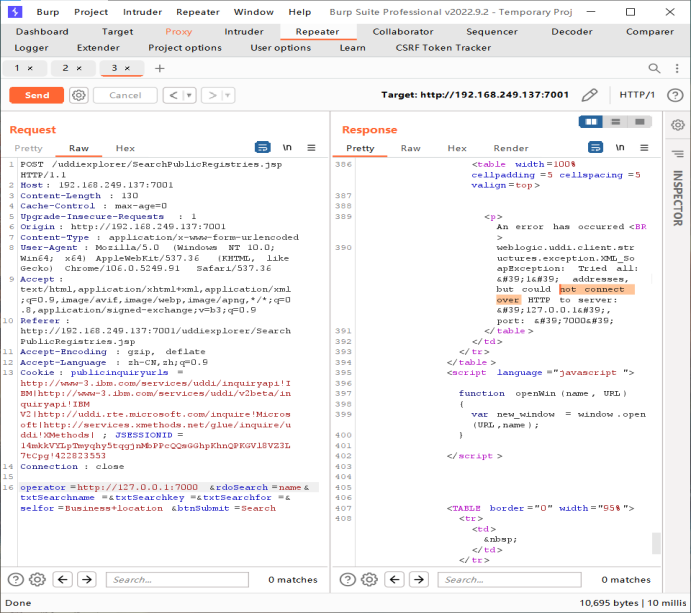The width and height of the screenshot is (692, 613).
Task: Switch to the Proxy tab
Action: 179,32
